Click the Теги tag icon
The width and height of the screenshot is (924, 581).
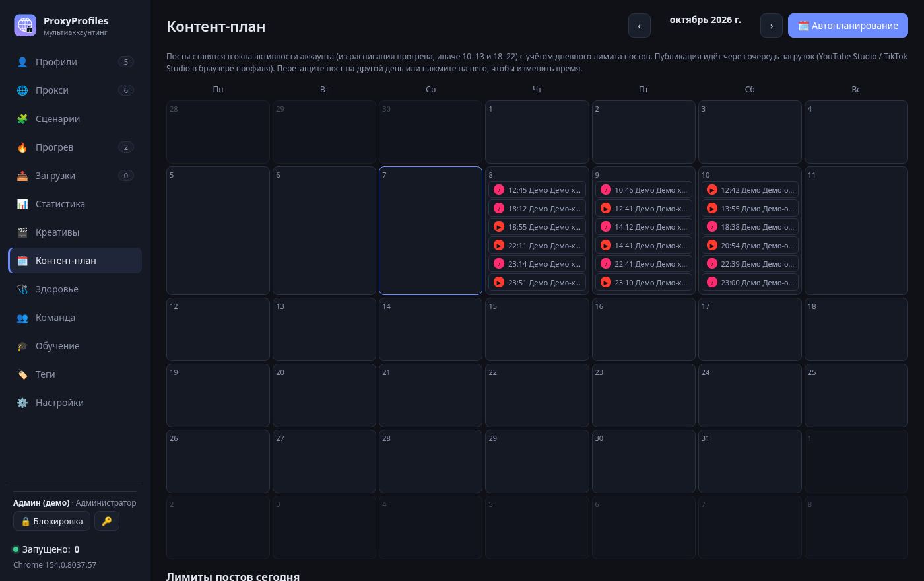(22, 374)
